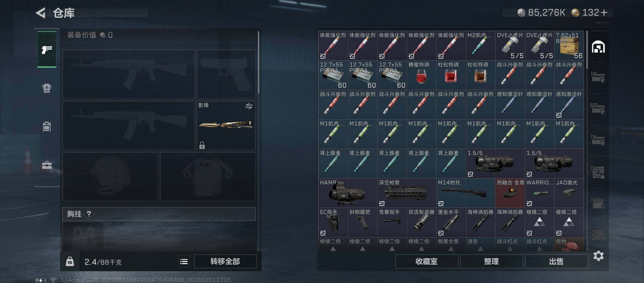The image size is (644, 283).
Task: Open the GTI storage box on right sidebar
Action: 598,108
